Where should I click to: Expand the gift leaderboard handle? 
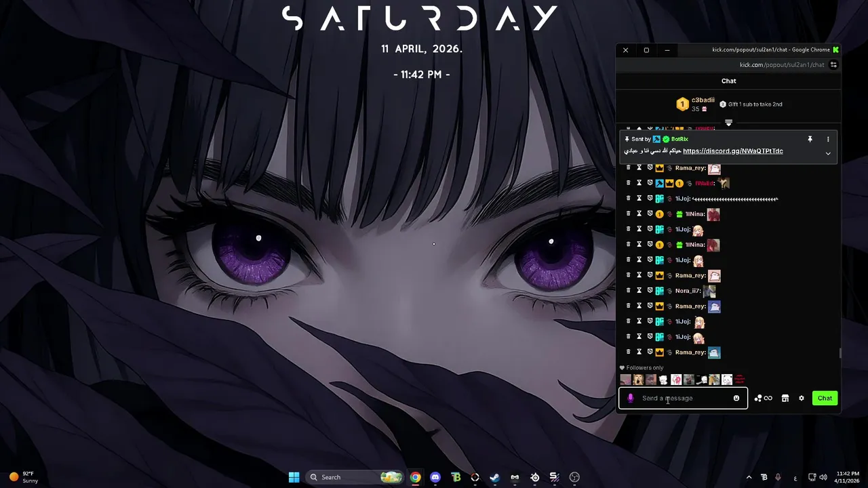click(728, 123)
